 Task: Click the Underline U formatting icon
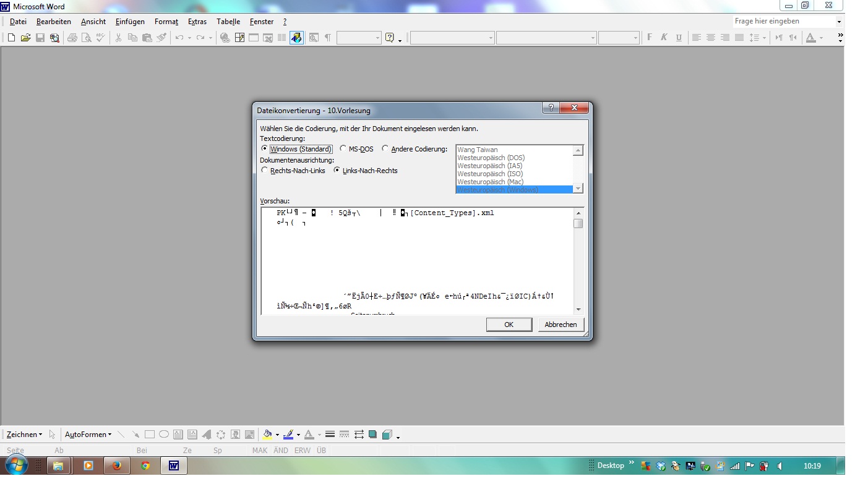679,38
